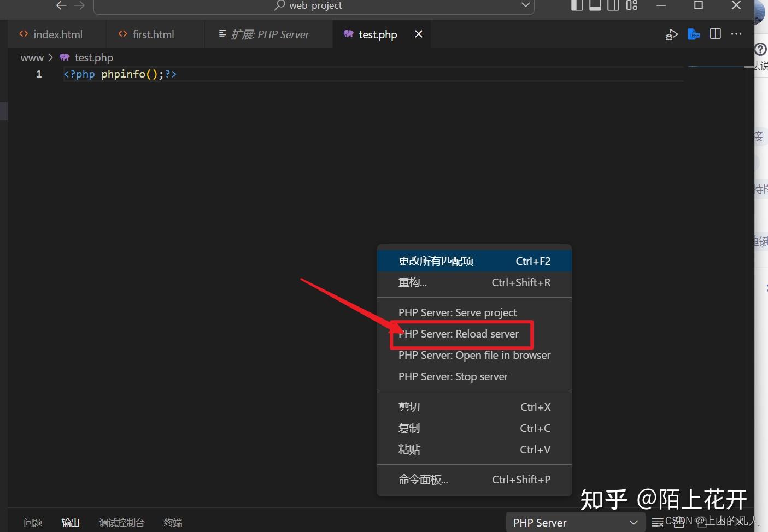
Task: Select the Run PHP Server icon
Action: 694,34
